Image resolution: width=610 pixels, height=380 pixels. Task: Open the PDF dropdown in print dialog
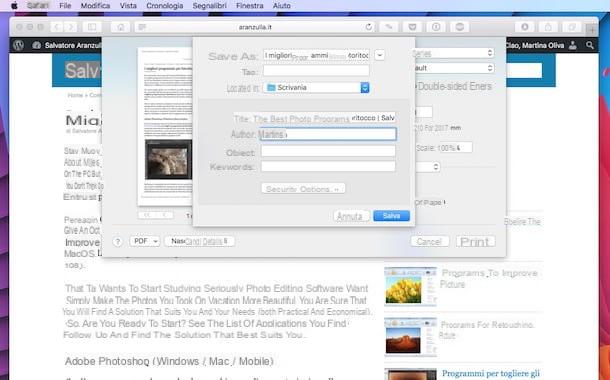coord(145,241)
